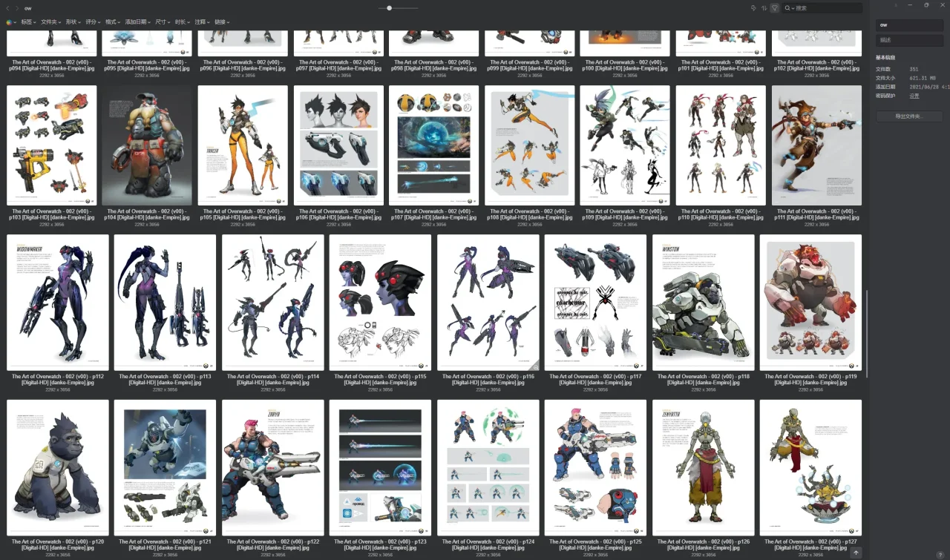This screenshot has width=950, height=560.
Task: Expand the 格式 filter dropdown
Action: (x=114, y=22)
